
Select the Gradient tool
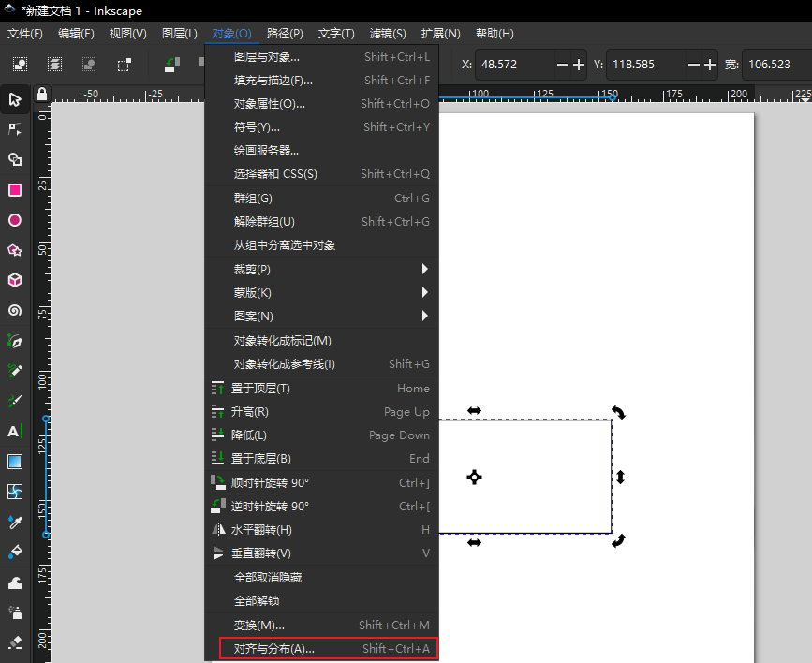tap(15, 461)
